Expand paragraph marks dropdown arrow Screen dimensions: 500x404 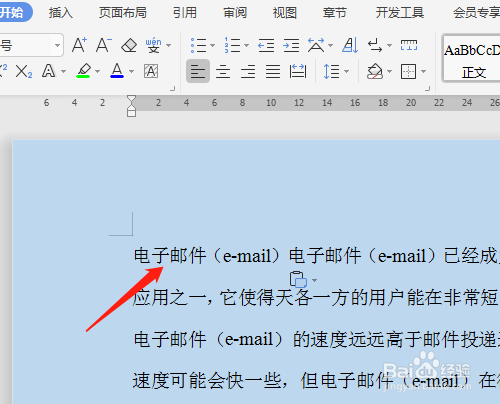pyautogui.click(x=389, y=45)
